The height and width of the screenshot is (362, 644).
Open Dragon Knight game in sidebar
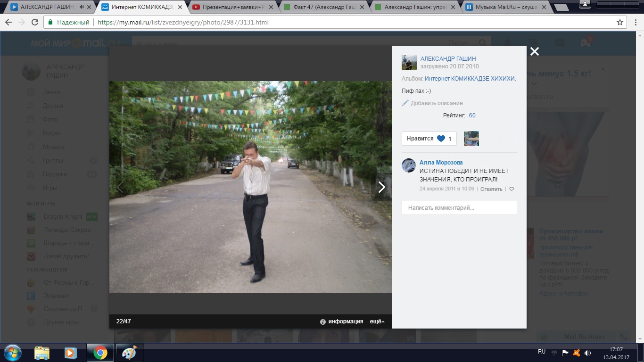[x=63, y=217]
